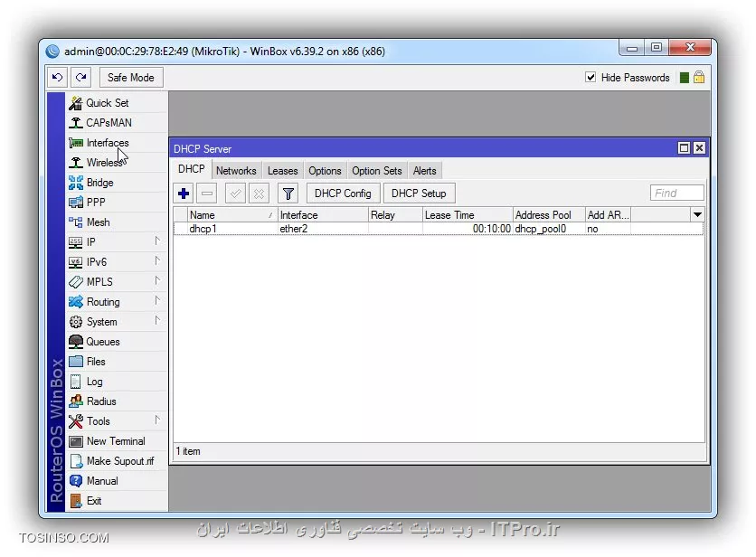Open the Queues sidebar item
Image resolution: width=756 pixels, height=557 pixels.
[x=102, y=342]
